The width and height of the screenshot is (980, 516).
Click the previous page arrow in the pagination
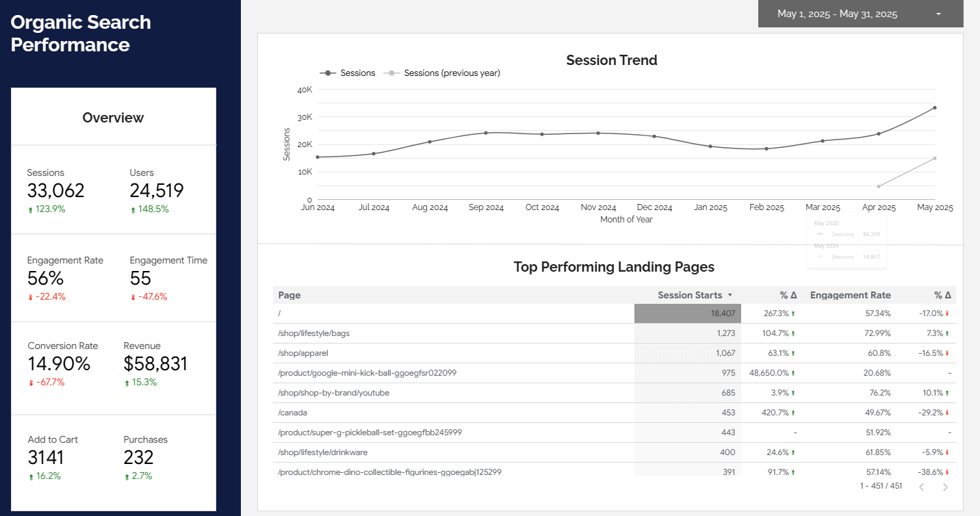[x=921, y=487]
